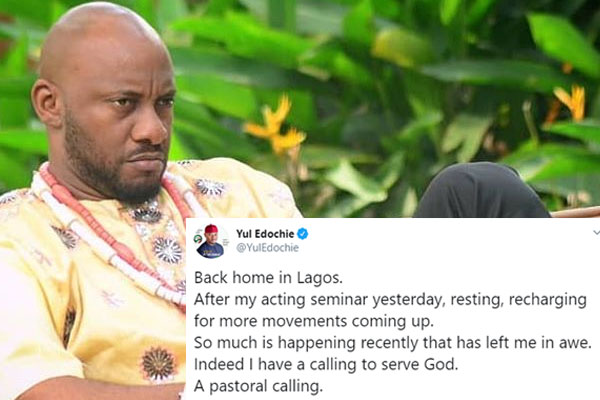Click the small party logo beside avatar

point(198,239)
